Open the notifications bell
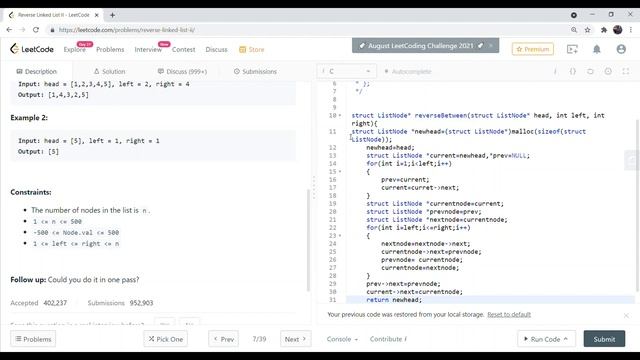The height and width of the screenshot is (360, 640). click(x=597, y=49)
